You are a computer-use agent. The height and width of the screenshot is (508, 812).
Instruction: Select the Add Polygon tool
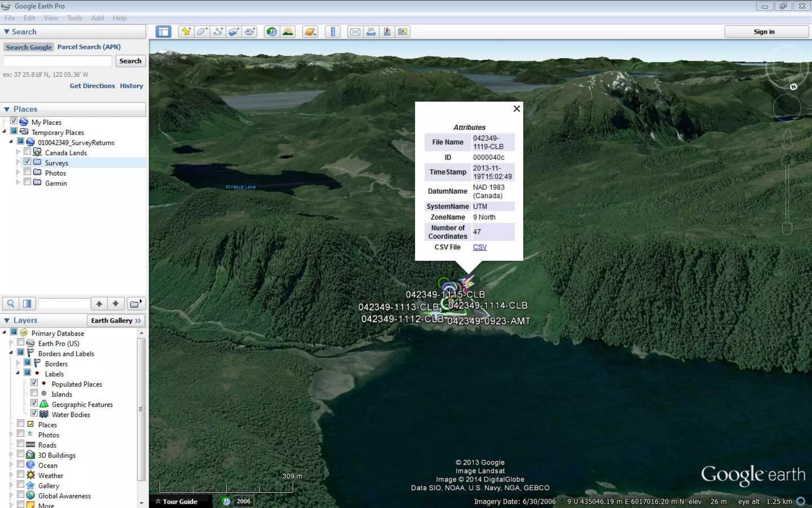click(202, 32)
